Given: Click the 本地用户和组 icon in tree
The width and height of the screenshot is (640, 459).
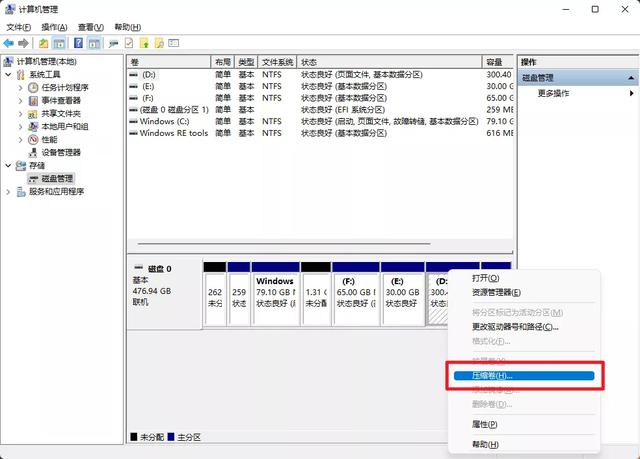Looking at the screenshot, I should (33, 127).
